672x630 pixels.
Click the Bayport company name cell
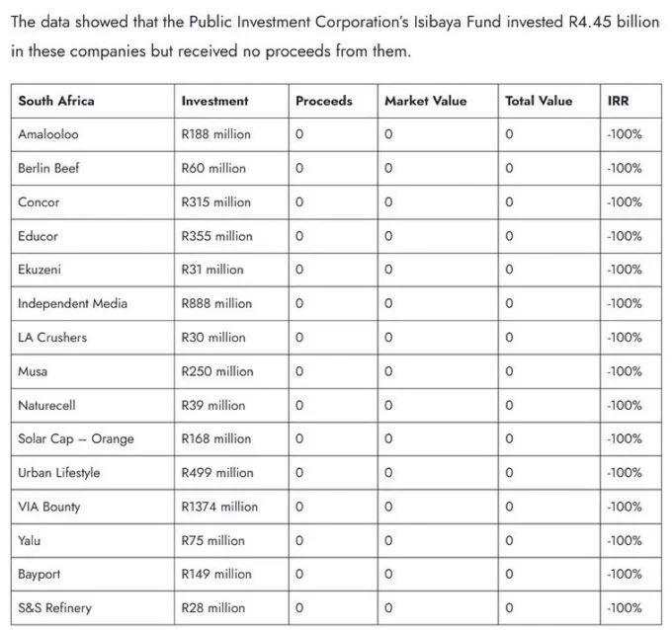pyautogui.click(x=93, y=575)
